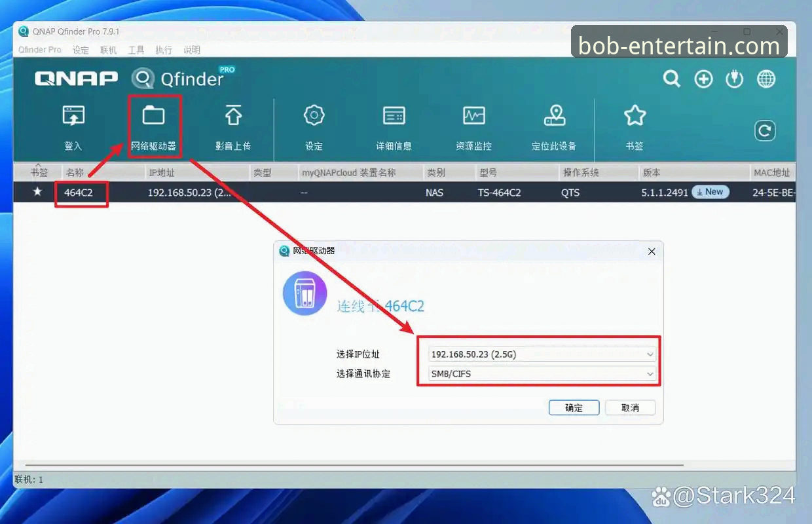
Task: Click the 确定 button in dialog
Action: tap(574, 407)
